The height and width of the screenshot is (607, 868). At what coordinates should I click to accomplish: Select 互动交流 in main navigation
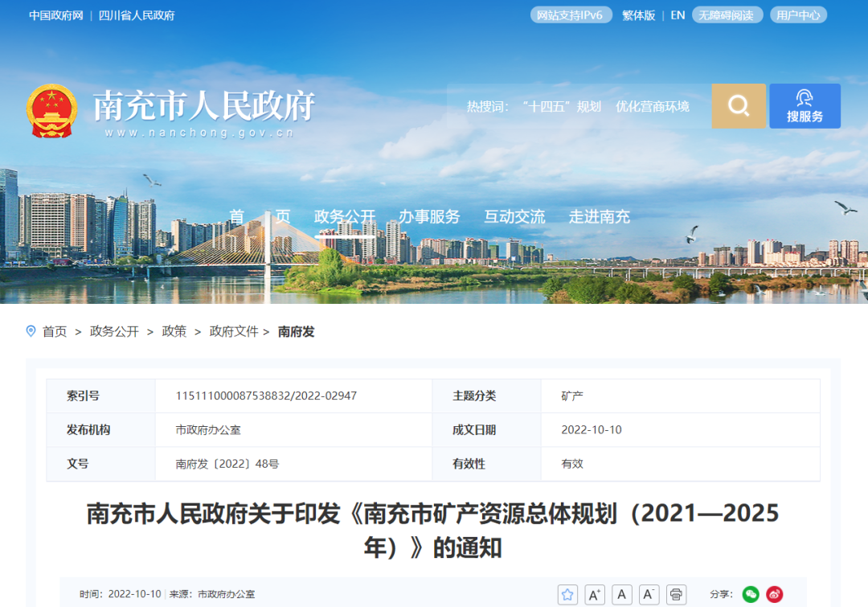point(514,217)
